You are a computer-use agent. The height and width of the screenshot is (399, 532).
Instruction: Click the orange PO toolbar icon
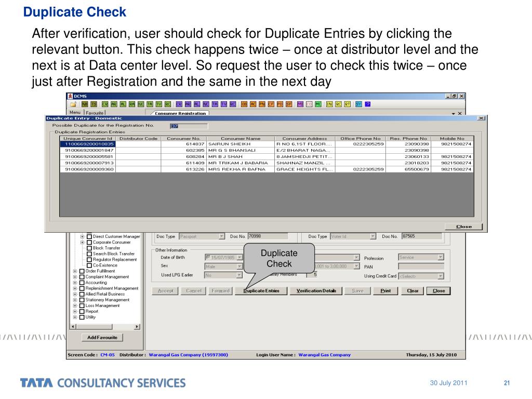(x=280, y=104)
